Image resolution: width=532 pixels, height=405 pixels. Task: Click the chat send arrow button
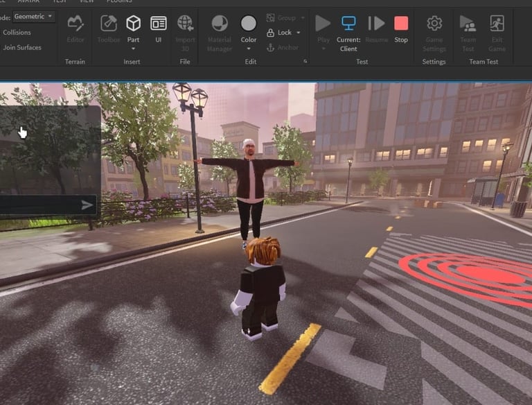(x=87, y=205)
